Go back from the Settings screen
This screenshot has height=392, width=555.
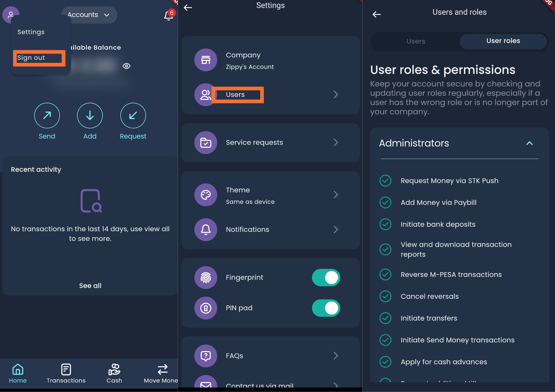(x=188, y=8)
